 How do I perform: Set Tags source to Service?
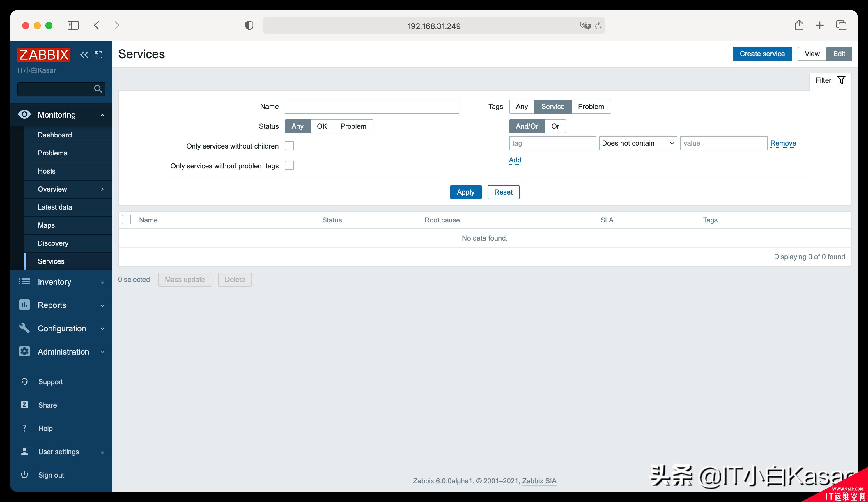pos(553,107)
